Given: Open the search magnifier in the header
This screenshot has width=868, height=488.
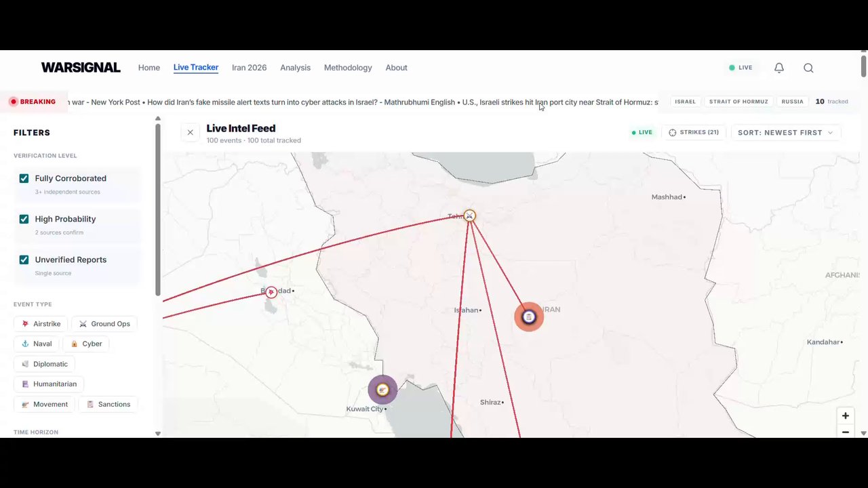Looking at the screenshot, I should tap(808, 68).
